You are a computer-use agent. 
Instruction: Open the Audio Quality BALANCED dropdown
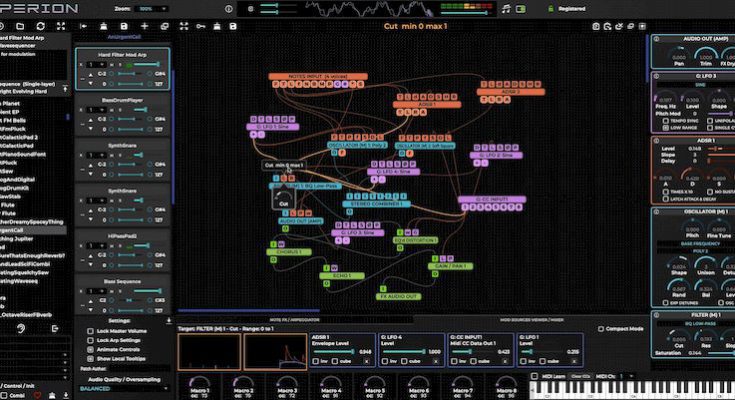pyautogui.click(x=120, y=389)
